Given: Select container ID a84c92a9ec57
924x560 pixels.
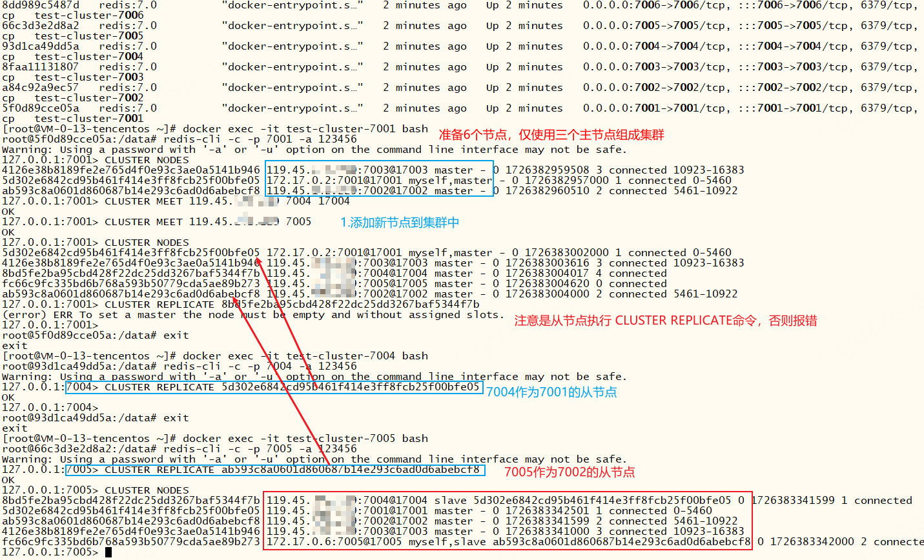Looking at the screenshot, I should [41, 88].
